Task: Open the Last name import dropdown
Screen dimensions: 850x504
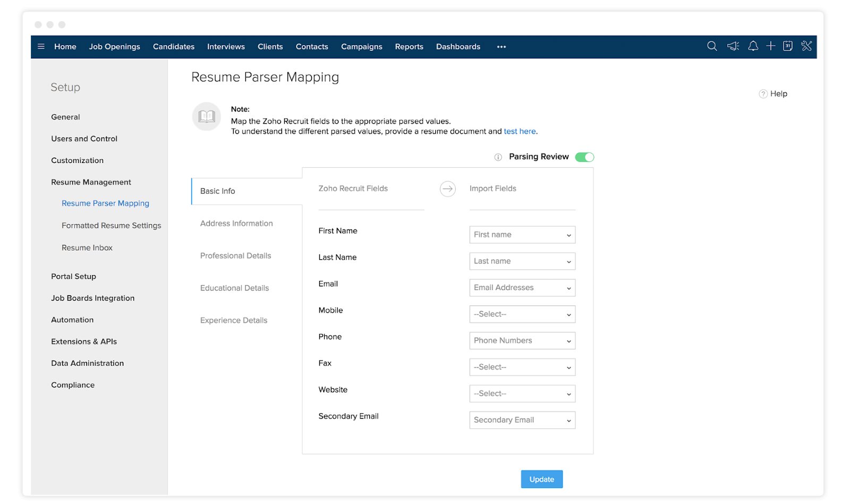Action: [x=522, y=261]
